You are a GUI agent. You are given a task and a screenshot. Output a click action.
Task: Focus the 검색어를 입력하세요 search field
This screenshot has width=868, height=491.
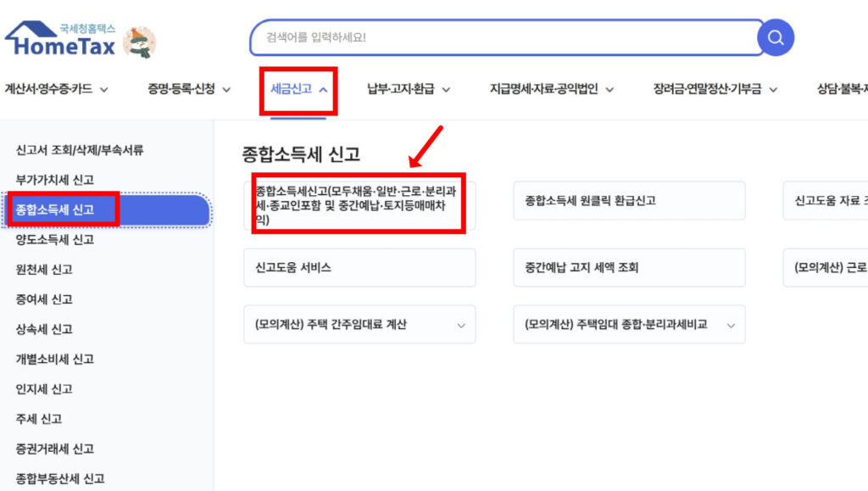(507, 37)
